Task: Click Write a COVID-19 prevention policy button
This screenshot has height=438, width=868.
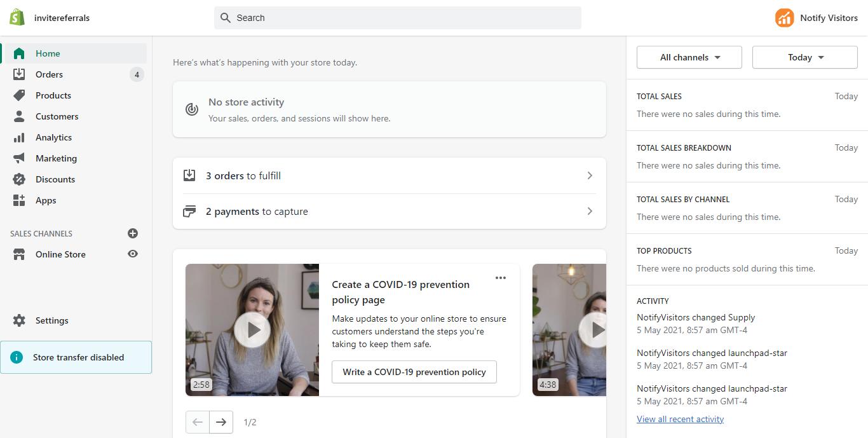Action: coord(414,372)
